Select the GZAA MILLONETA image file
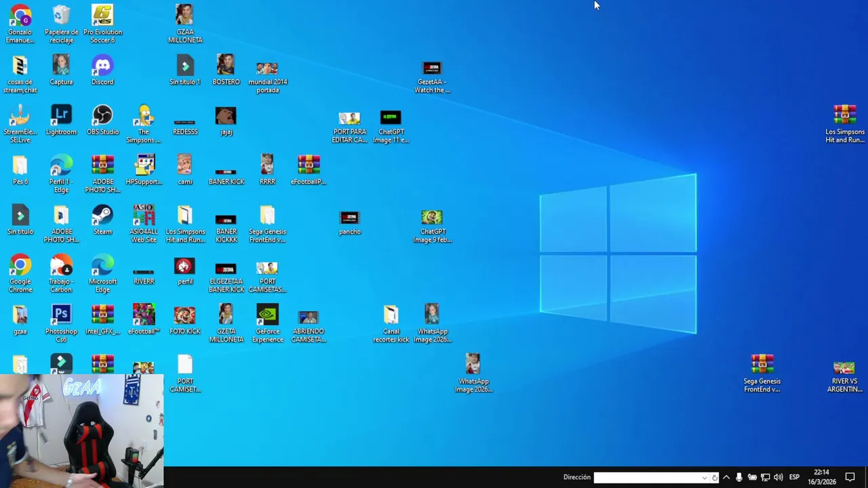 pyautogui.click(x=184, y=24)
